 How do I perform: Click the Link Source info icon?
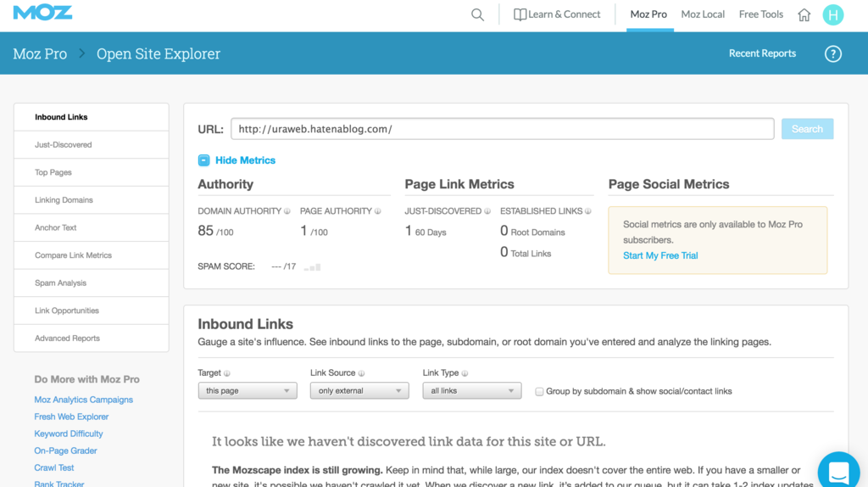[x=361, y=373]
